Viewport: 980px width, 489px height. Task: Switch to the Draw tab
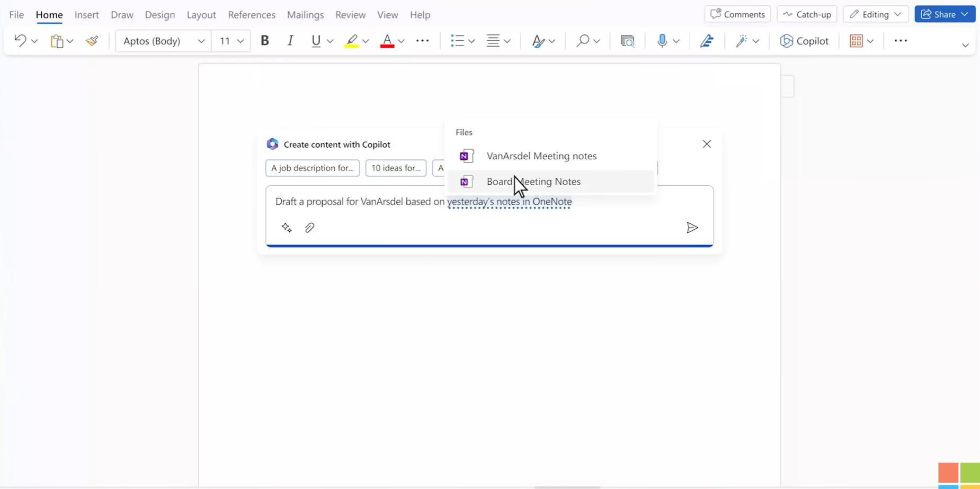tap(122, 15)
